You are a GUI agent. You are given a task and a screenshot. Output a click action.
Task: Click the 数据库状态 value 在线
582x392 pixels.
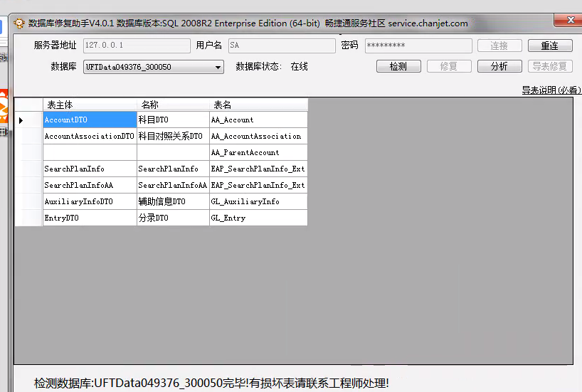(x=299, y=66)
